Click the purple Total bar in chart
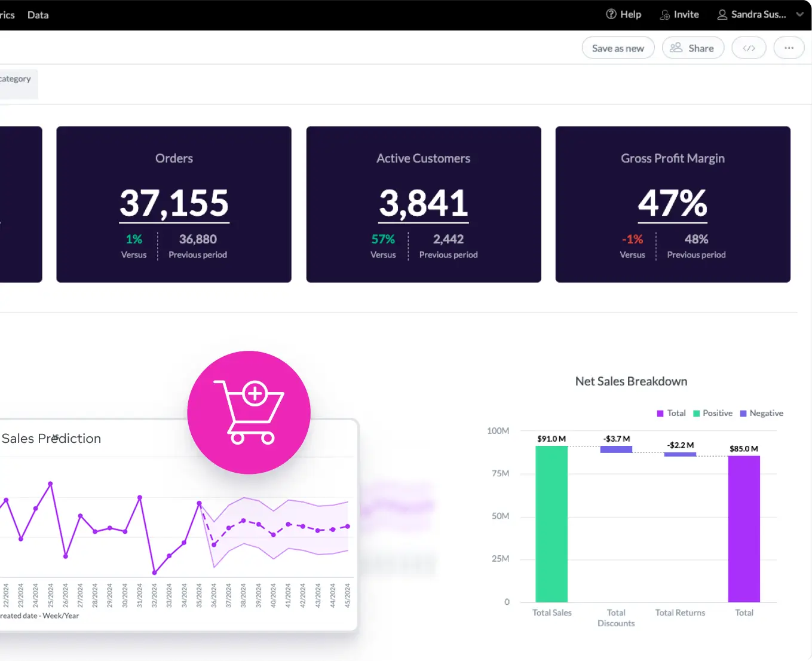The height and width of the screenshot is (661, 812). pos(744,528)
